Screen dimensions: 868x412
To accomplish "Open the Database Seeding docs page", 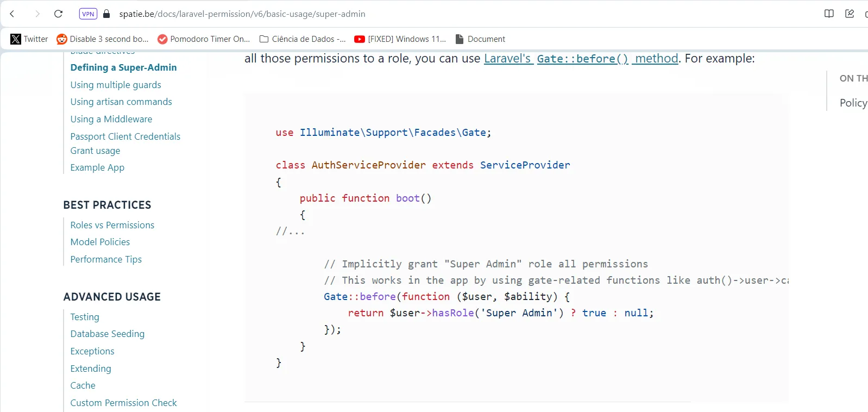I will pyautogui.click(x=107, y=334).
